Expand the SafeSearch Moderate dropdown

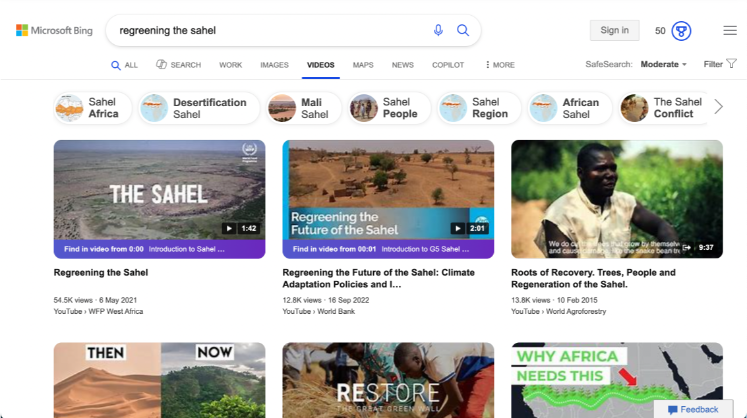[x=663, y=64]
